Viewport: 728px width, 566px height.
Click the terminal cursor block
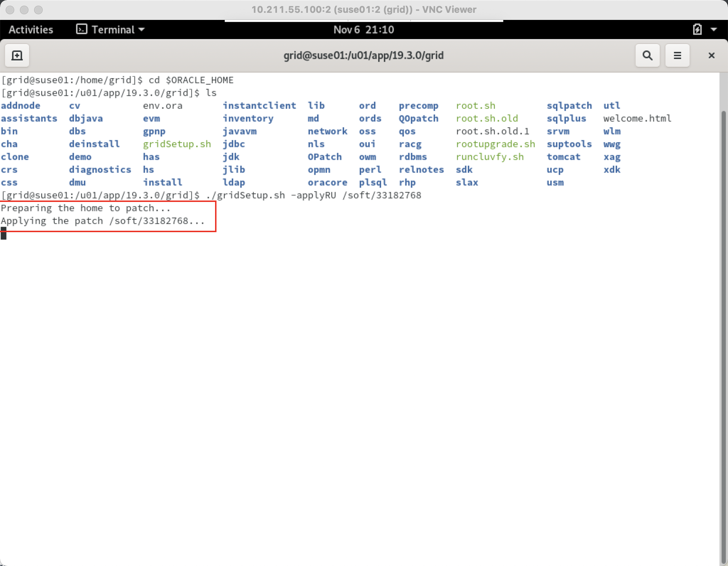coord(4,234)
